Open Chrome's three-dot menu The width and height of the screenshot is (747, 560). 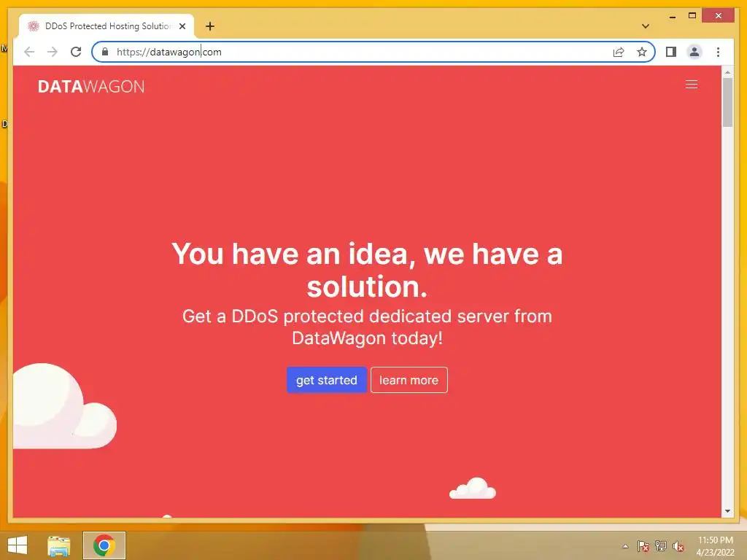(x=718, y=52)
